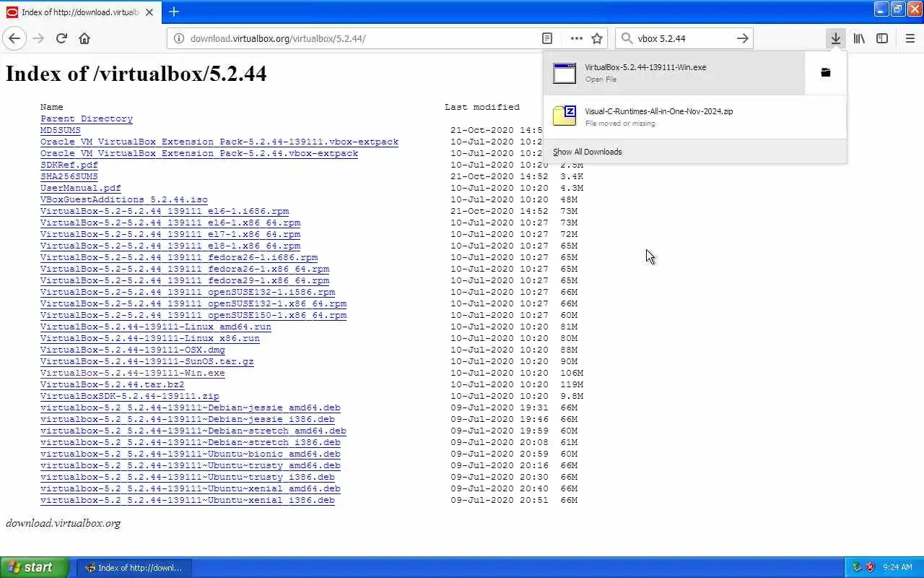Toggle reader view icon
The image size is (924, 578).
[547, 38]
